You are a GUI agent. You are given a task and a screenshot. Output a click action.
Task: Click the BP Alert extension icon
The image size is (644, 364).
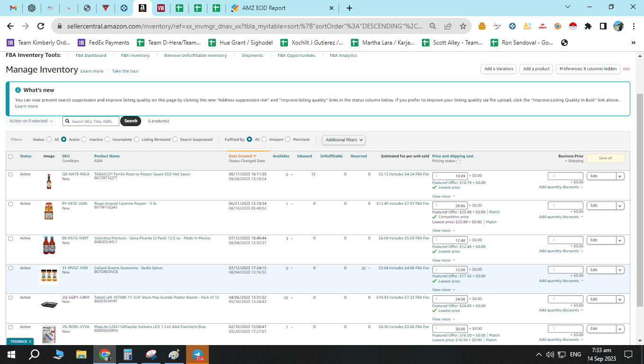point(543,26)
